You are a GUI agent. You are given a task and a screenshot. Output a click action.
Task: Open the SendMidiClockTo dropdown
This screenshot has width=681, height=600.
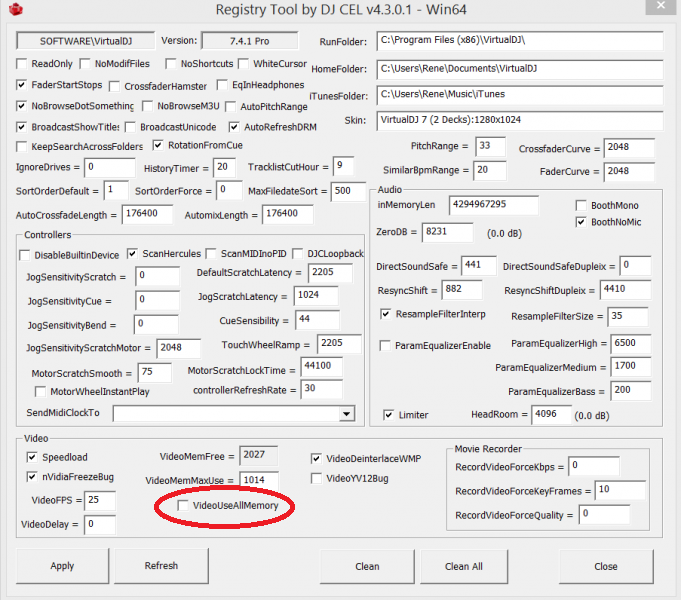[x=346, y=414]
